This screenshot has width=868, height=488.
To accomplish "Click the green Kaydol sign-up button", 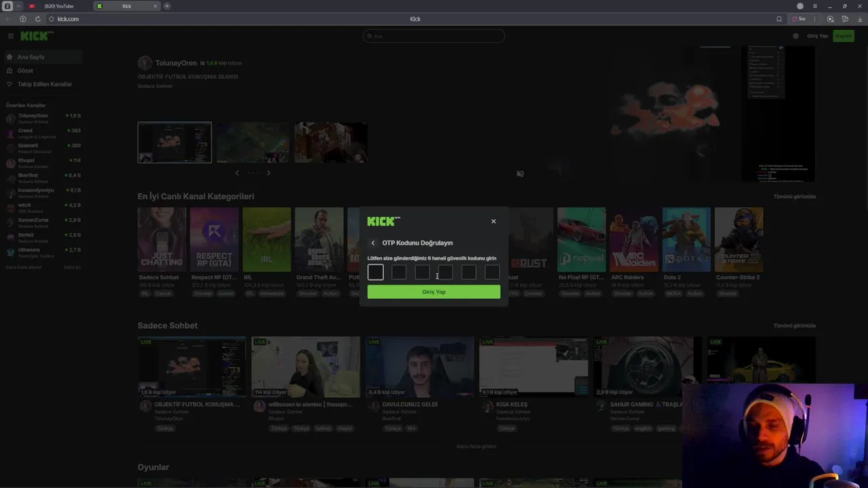I will (844, 36).
